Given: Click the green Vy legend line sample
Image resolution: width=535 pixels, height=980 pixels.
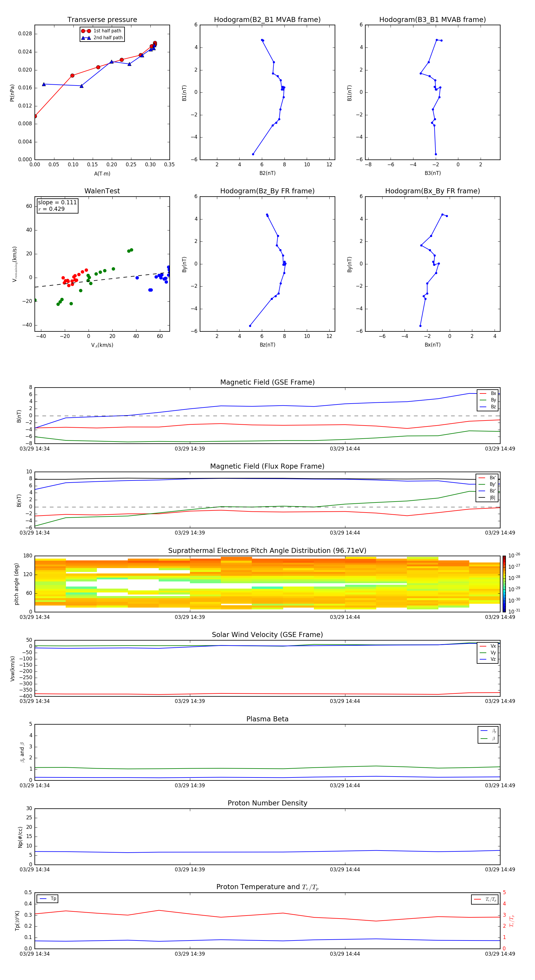Looking at the screenshot, I should click(x=482, y=652).
